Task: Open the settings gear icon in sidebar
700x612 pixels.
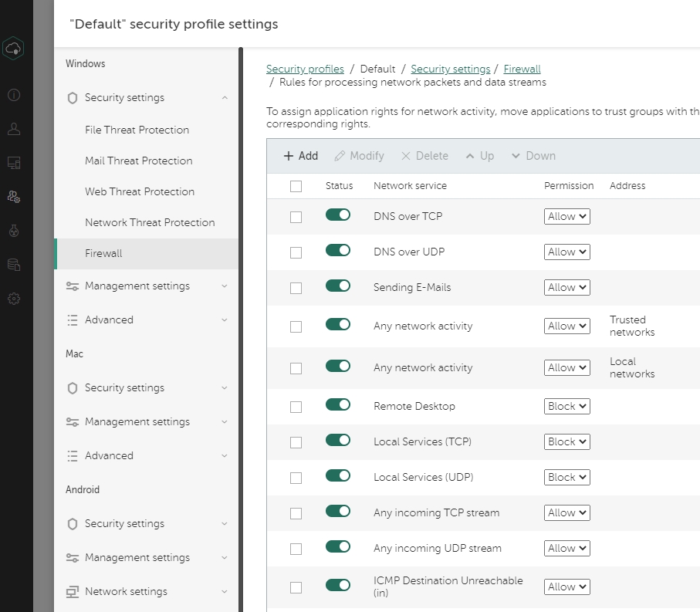Action: click(14, 299)
